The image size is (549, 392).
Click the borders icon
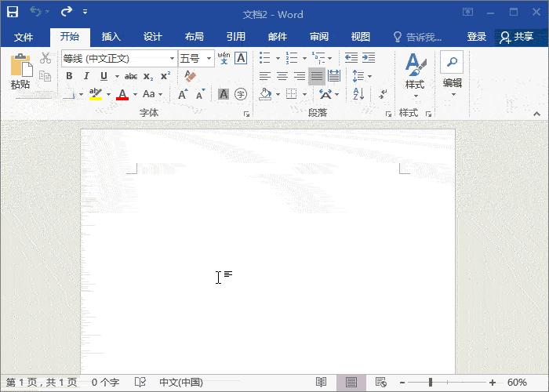coord(291,94)
